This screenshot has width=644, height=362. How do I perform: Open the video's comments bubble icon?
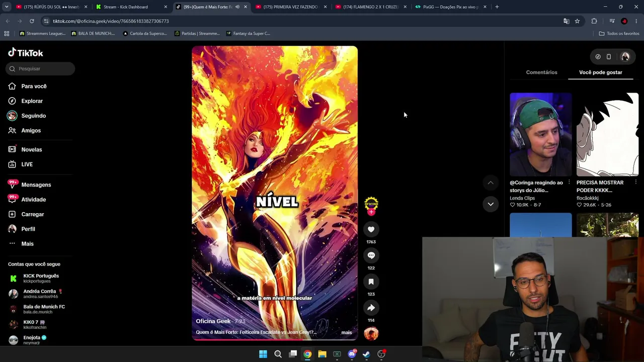(371, 255)
